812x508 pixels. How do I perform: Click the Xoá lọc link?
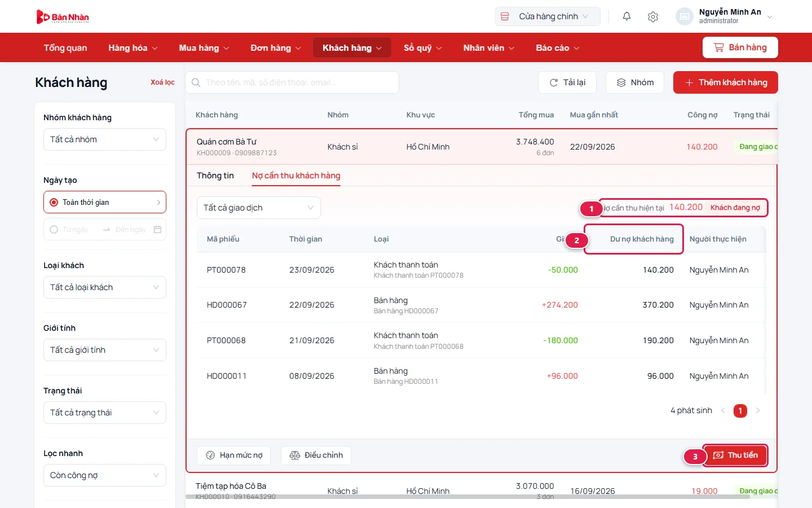click(162, 82)
